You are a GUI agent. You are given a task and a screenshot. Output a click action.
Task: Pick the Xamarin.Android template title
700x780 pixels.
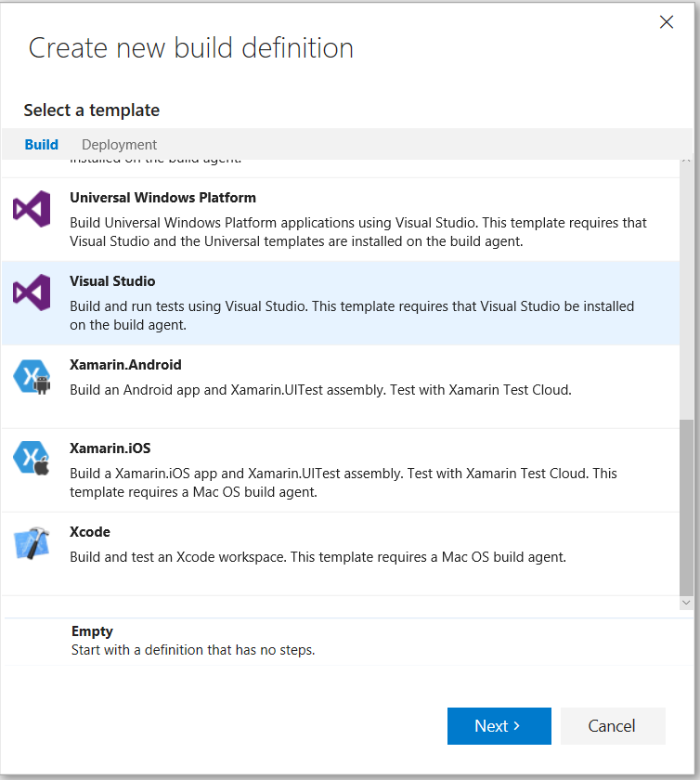[125, 365]
